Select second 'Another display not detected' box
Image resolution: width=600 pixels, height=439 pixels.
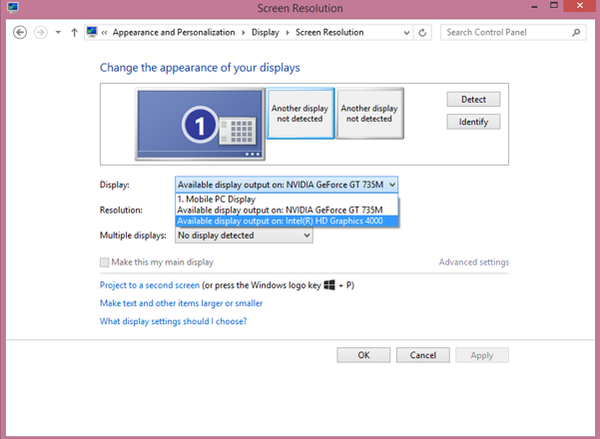tap(369, 112)
